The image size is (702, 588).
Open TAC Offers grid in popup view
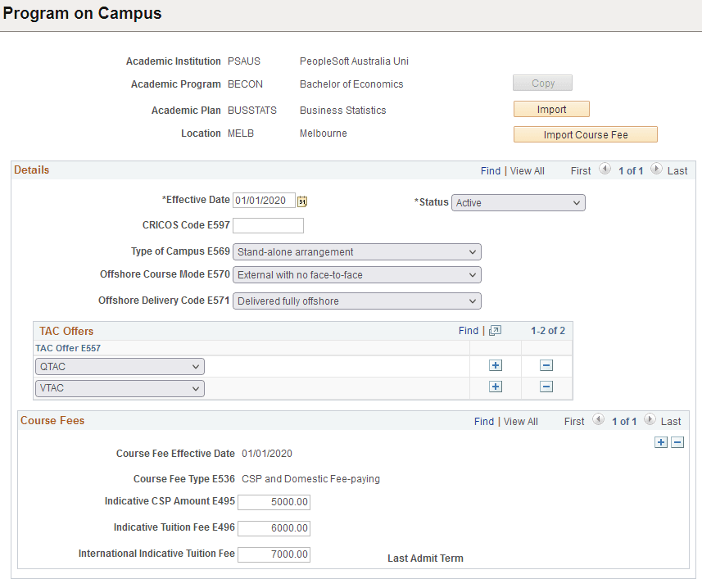tap(493, 330)
